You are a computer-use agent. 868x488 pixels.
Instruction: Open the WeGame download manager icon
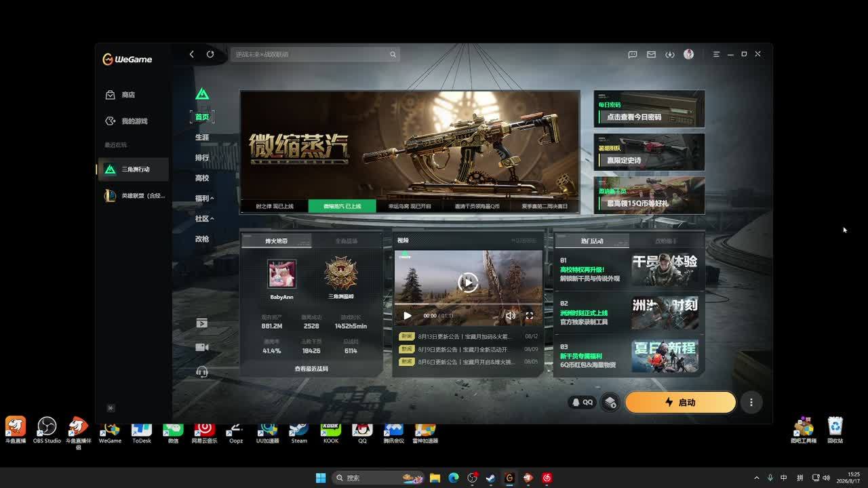(670, 54)
